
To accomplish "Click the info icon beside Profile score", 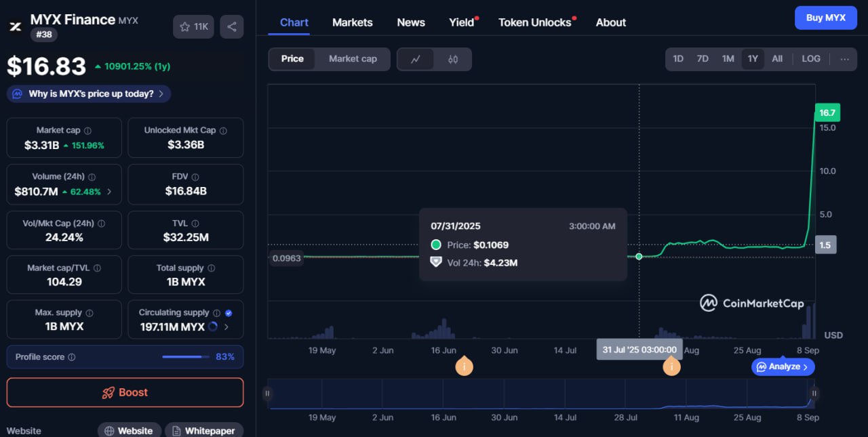I will click(x=72, y=357).
